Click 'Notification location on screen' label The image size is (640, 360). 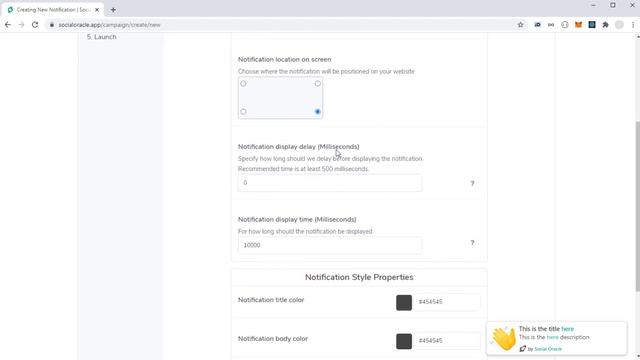click(x=284, y=60)
